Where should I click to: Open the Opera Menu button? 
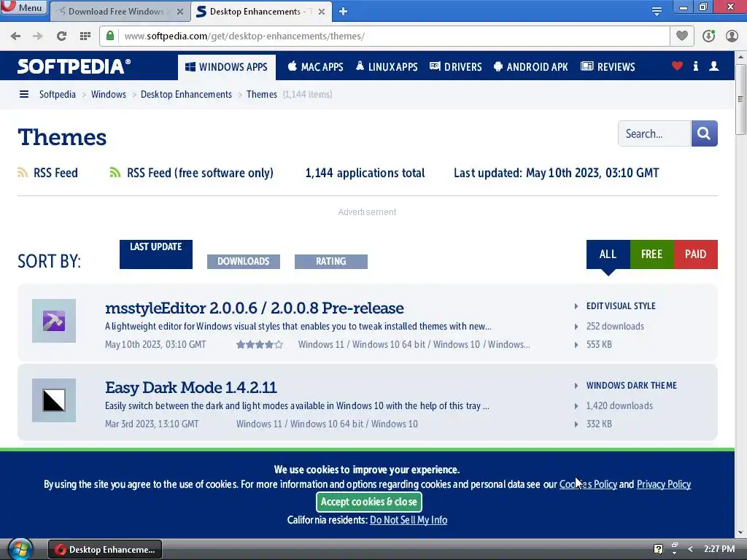(24, 7)
